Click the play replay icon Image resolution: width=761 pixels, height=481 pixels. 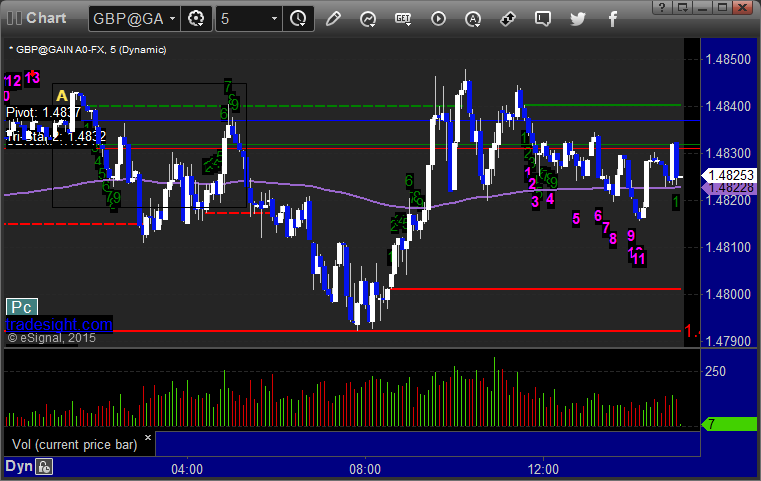[x=438, y=19]
